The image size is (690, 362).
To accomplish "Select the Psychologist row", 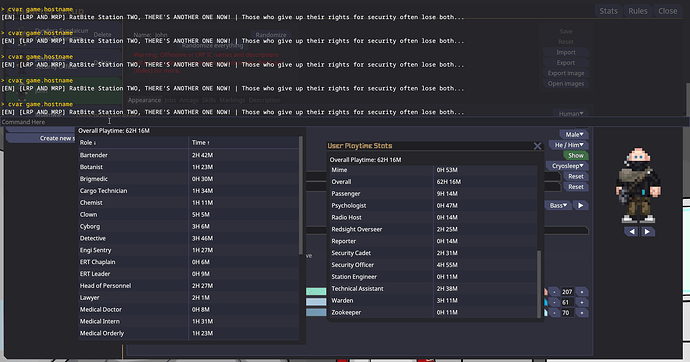I will tap(433, 205).
